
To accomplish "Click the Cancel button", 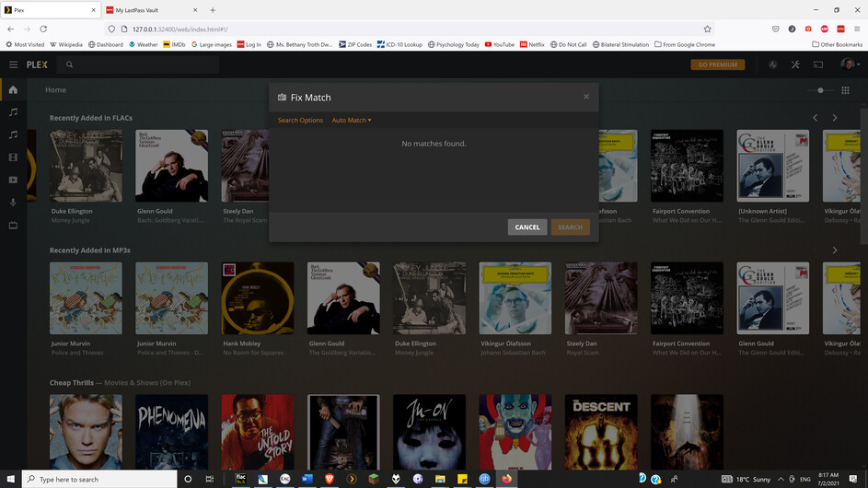I will [x=527, y=227].
